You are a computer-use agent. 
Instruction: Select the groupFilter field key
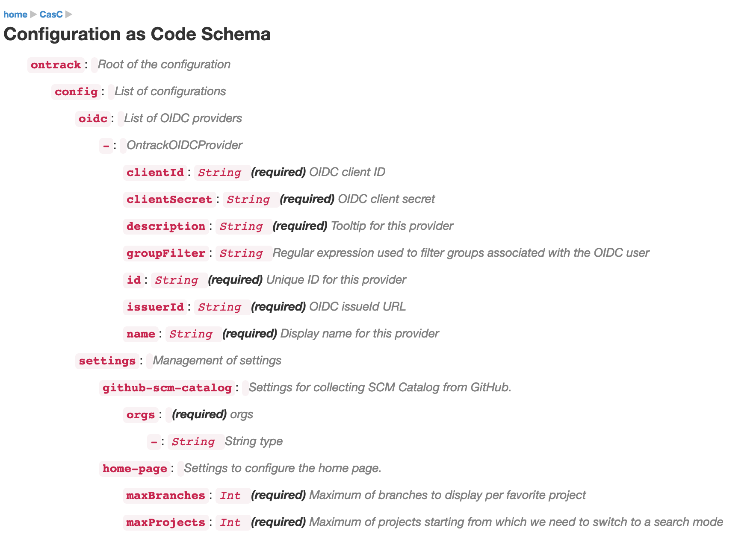click(x=166, y=253)
